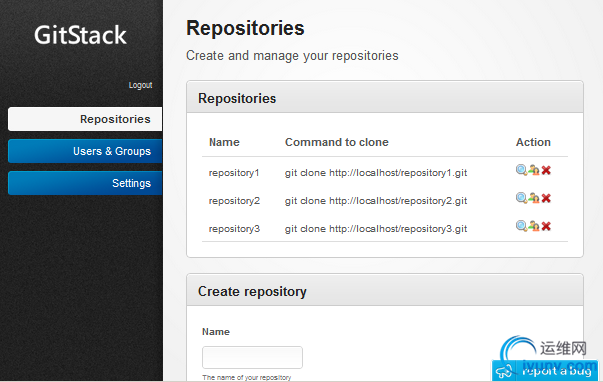Open the Repositories sidebar tab
603x382 pixels.
[85, 119]
